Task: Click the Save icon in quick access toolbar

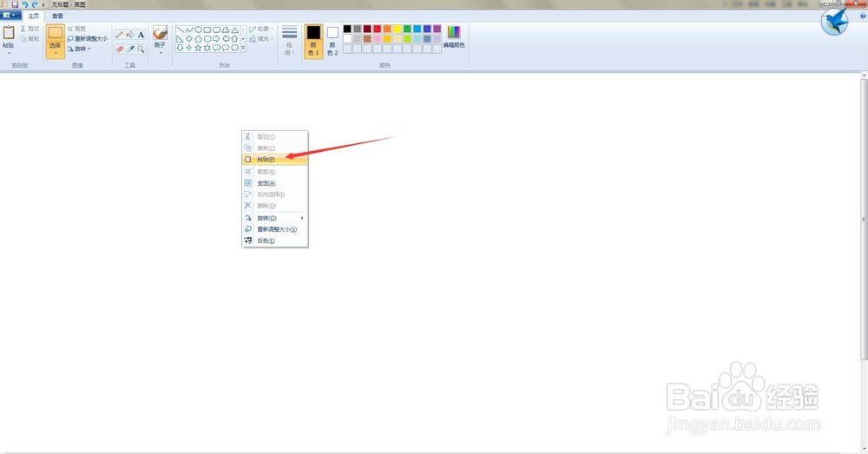Action: click(15, 4)
